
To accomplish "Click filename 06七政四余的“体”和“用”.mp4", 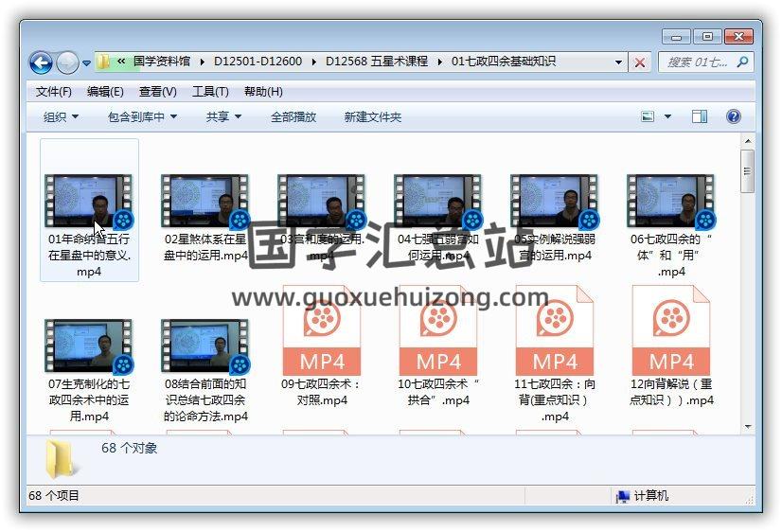I will click(671, 256).
